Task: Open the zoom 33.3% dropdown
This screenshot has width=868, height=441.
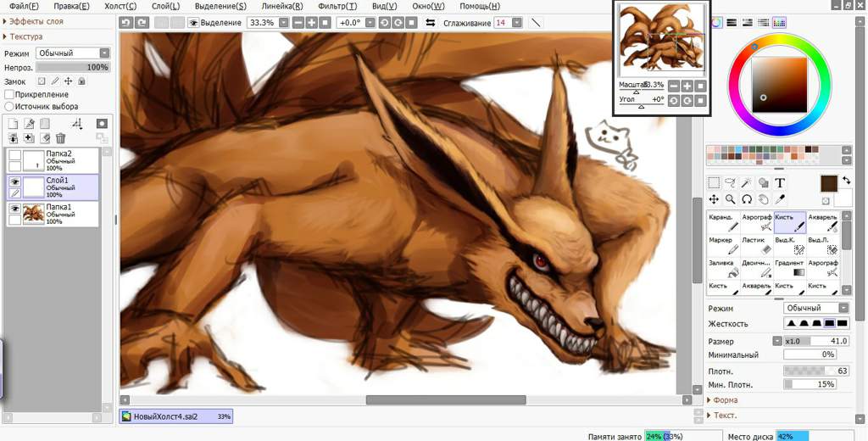Action: click(283, 23)
